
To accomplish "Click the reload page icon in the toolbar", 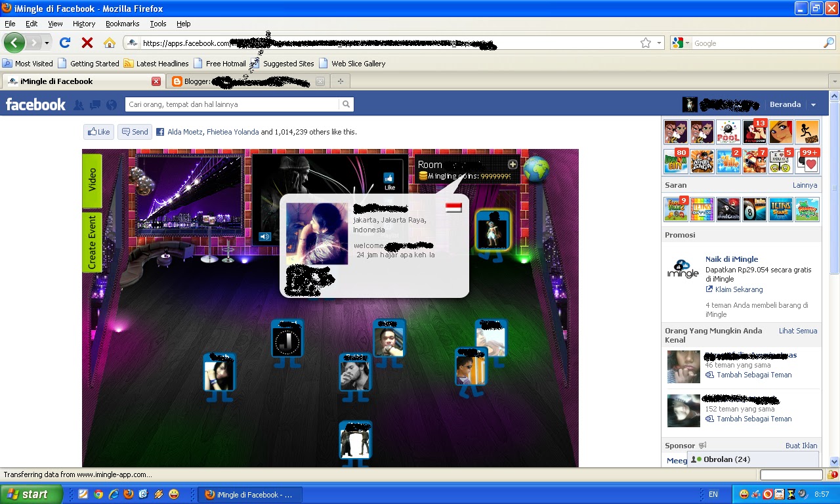I will [x=64, y=42].
